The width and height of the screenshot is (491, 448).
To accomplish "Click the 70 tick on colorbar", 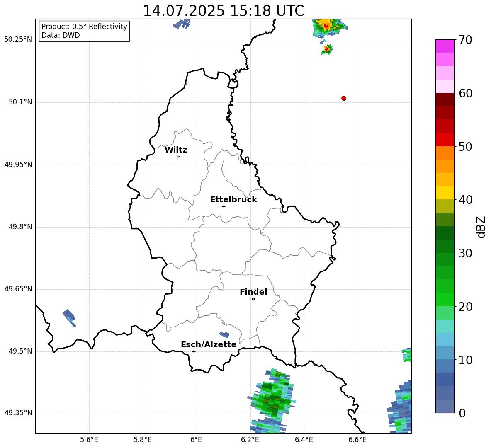I will tap(465, 40).
